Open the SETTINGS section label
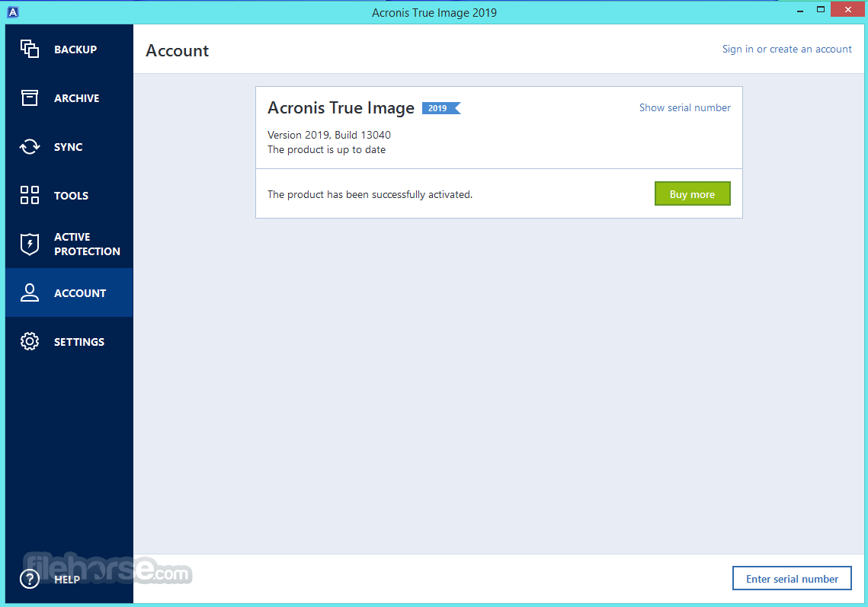 (x=79, y=342)
